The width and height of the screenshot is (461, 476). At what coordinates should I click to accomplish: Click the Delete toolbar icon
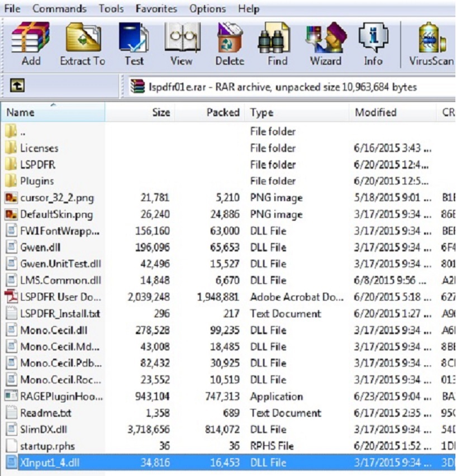coord(230,37)
